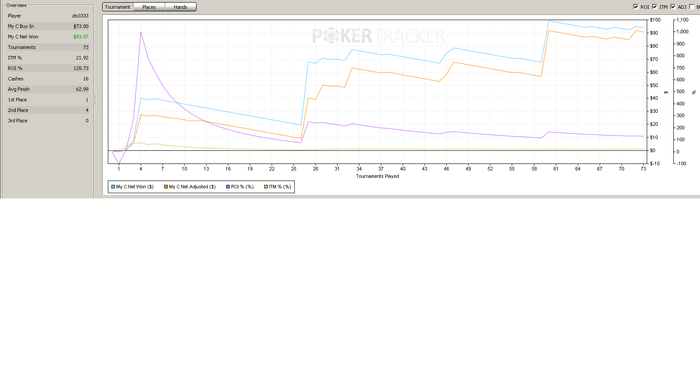This screenshot has width=700, height=375.
Task: Click the '$73.00' buy-in value
Action: point(81,26)
